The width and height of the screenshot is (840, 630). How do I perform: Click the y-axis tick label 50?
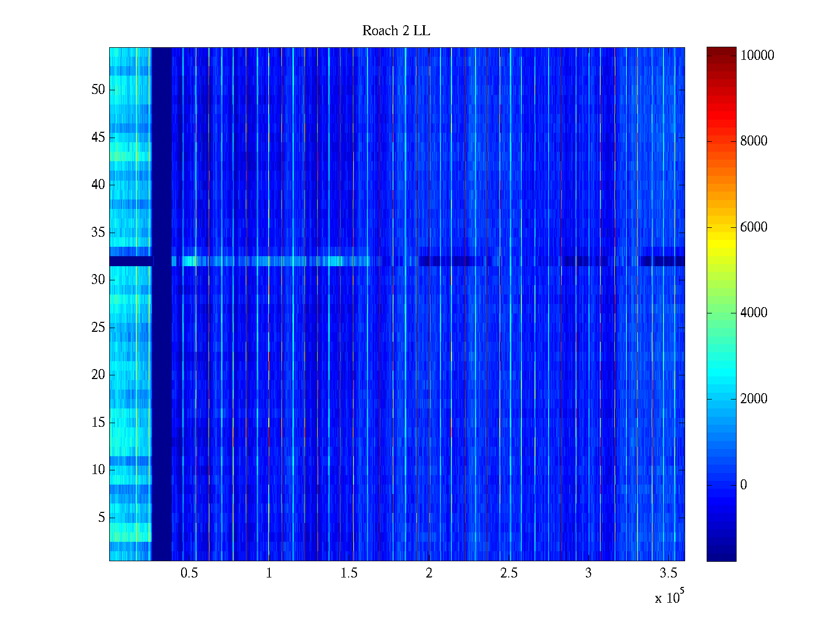[x=98, y=90]
